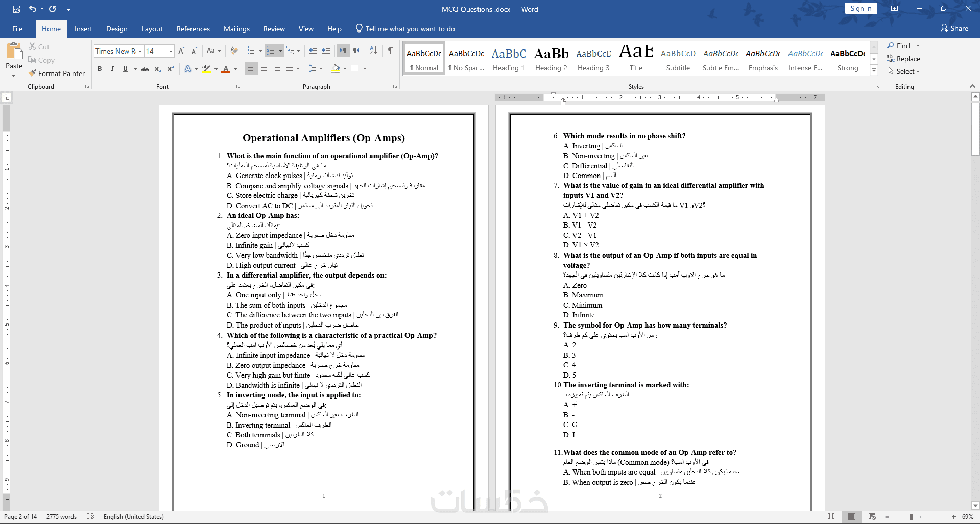Switch to Read Mode view
The width and height of the screenshot is (980, 524).
[x=831, y=517]
